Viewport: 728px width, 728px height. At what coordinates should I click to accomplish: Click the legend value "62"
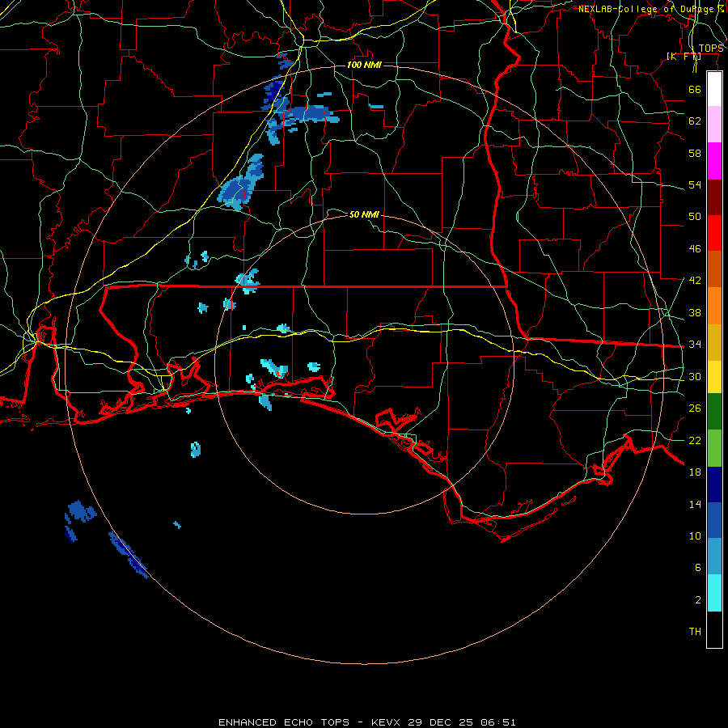[695, 121]
